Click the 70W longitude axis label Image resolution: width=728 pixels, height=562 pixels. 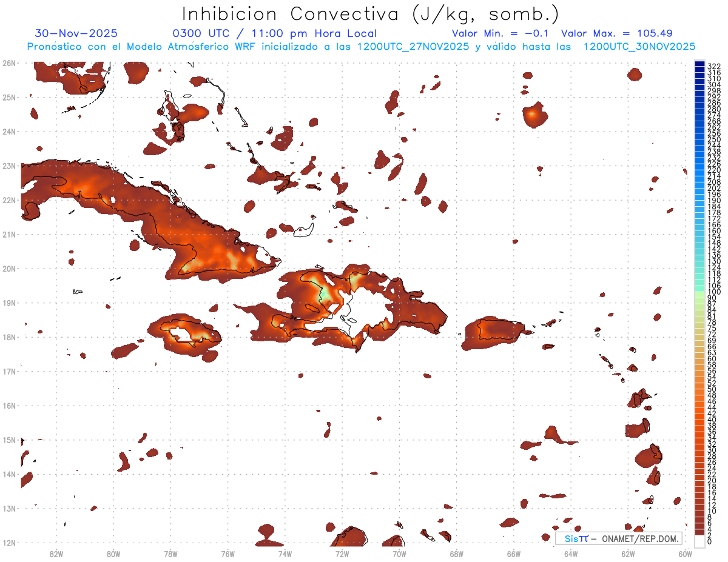pos(399,554)
